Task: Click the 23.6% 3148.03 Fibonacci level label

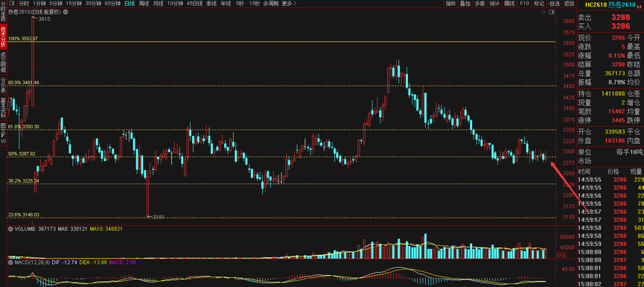Action: pyautogui.click(x=24, y=215)
